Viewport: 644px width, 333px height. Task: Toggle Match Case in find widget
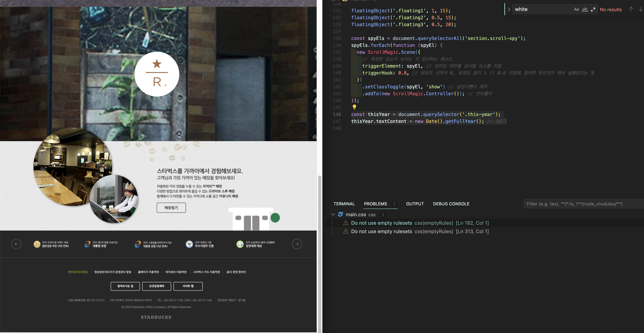[576, 9]
